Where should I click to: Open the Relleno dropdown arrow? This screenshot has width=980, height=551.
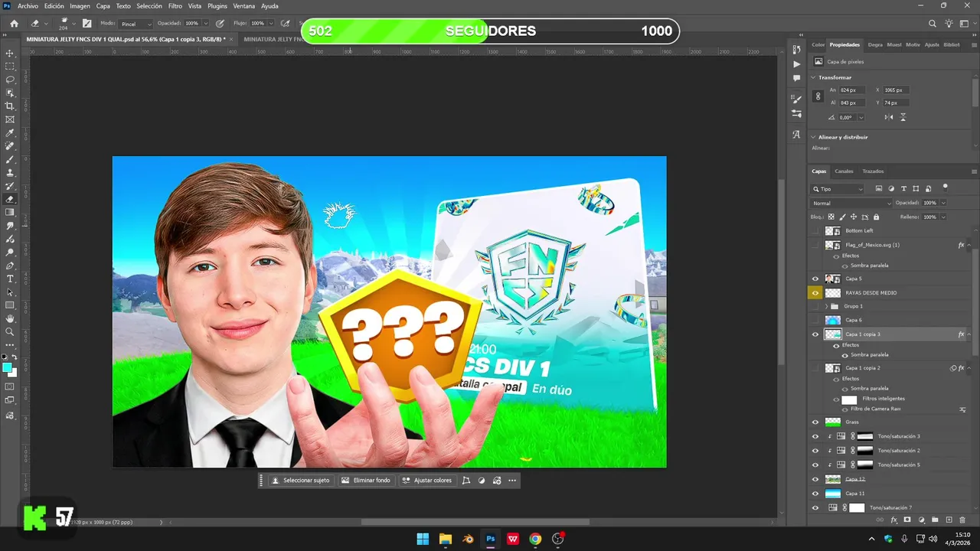pyautogui.click(x=943, y=217)
